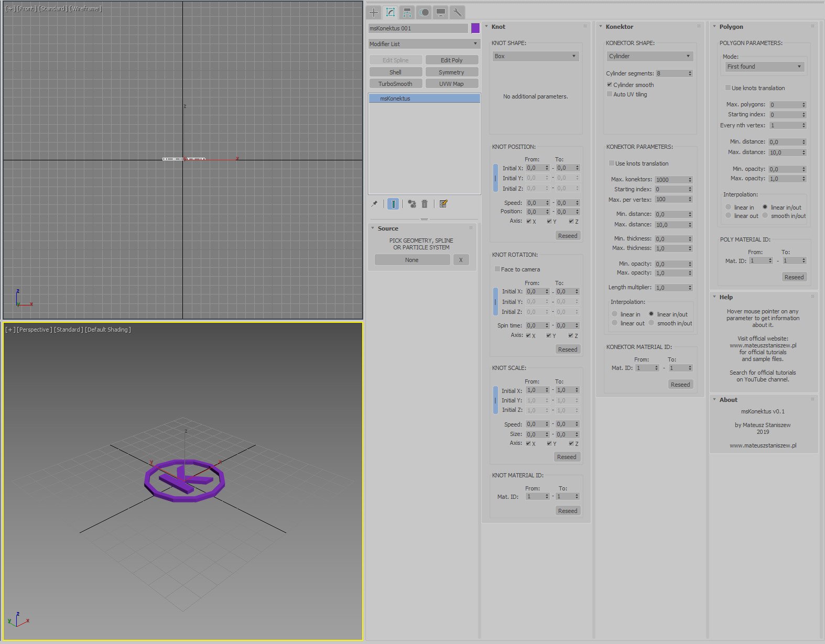Viewport: 825px width, 644px height.
Task: Open the Display command panel tab
Action: (441, 13)
